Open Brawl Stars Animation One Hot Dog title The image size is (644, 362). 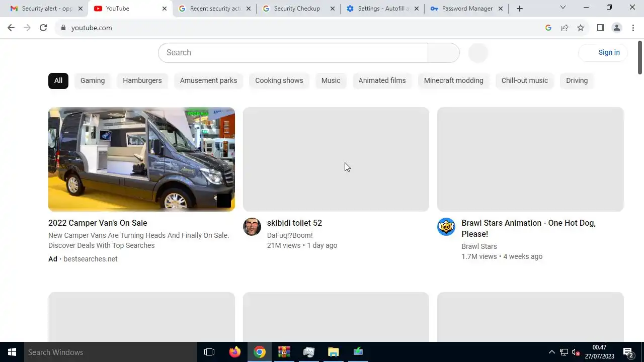click(528, 228)
